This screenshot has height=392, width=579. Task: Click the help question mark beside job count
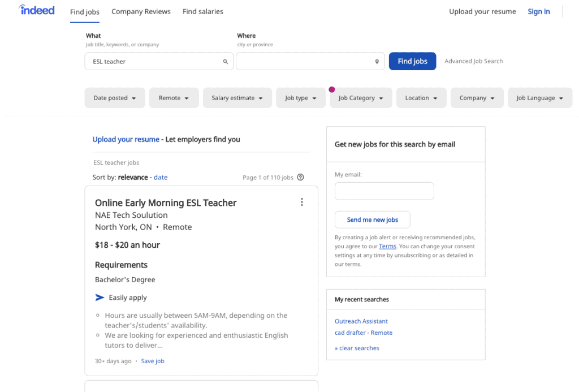tap(301, 178)
